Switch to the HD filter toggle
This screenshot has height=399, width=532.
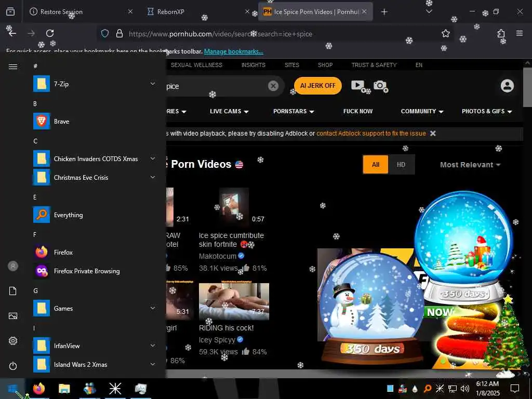coord(401,165)
